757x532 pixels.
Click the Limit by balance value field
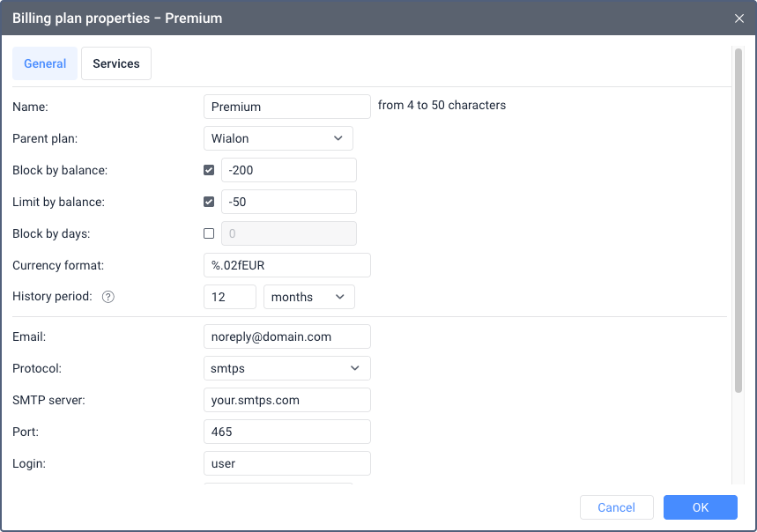[288, 202]
